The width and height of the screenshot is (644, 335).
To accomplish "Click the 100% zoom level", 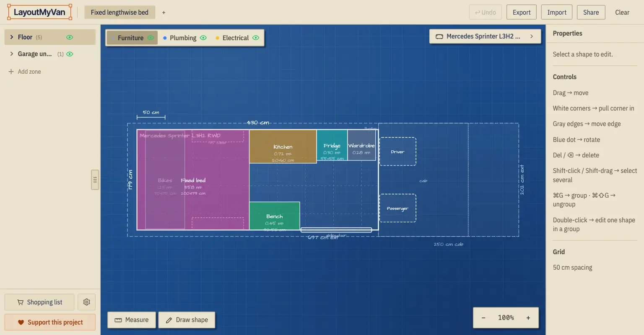I will pyautogui.click(x=506, y=318).
